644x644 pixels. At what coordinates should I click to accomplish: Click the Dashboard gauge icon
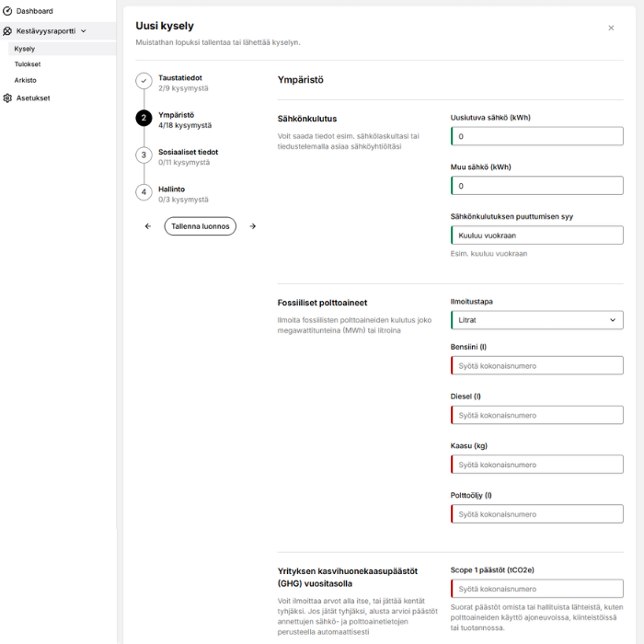point(8,11)
